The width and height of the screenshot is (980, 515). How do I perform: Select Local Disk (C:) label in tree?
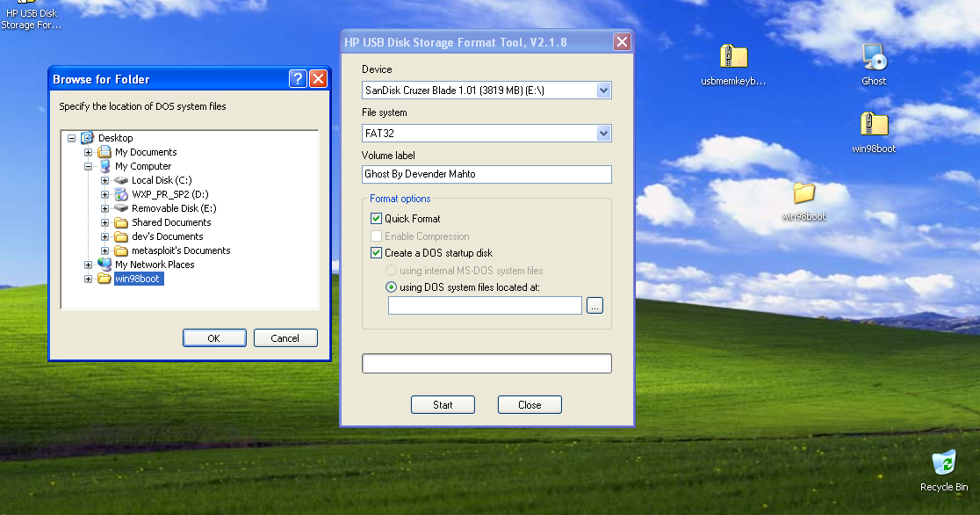(x=162, y=180)
